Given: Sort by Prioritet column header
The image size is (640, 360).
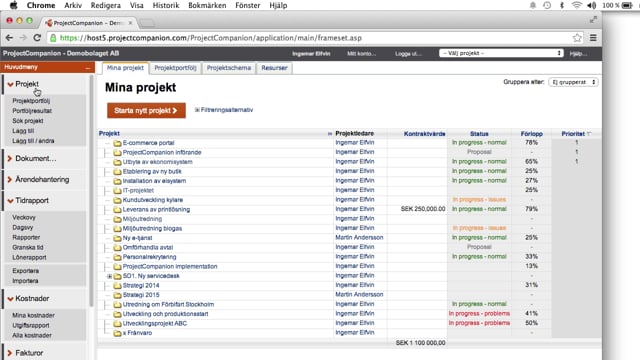Looking at the screenshot, I should click(x=573, y=134).
